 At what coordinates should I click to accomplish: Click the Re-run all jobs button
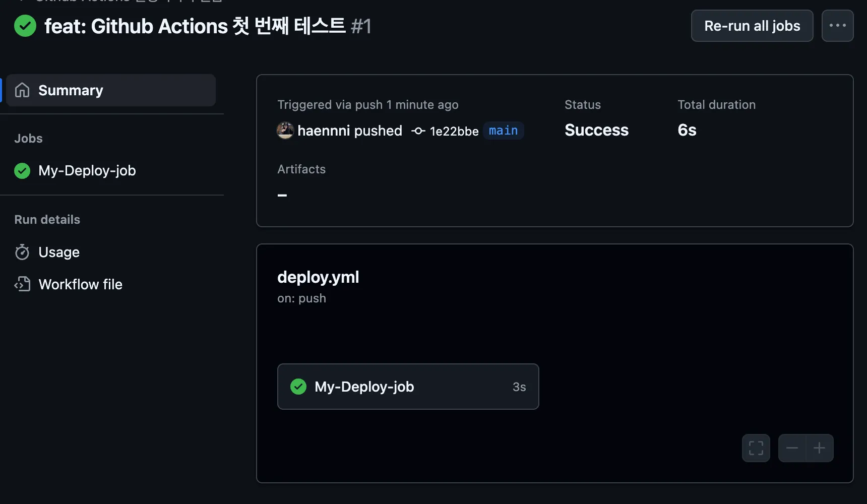click(752, 26)
